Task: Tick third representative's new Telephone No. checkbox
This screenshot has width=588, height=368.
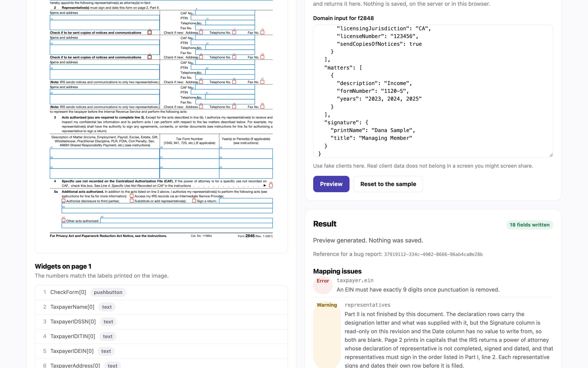Action: pyautogui.click(x=234, y=82)
